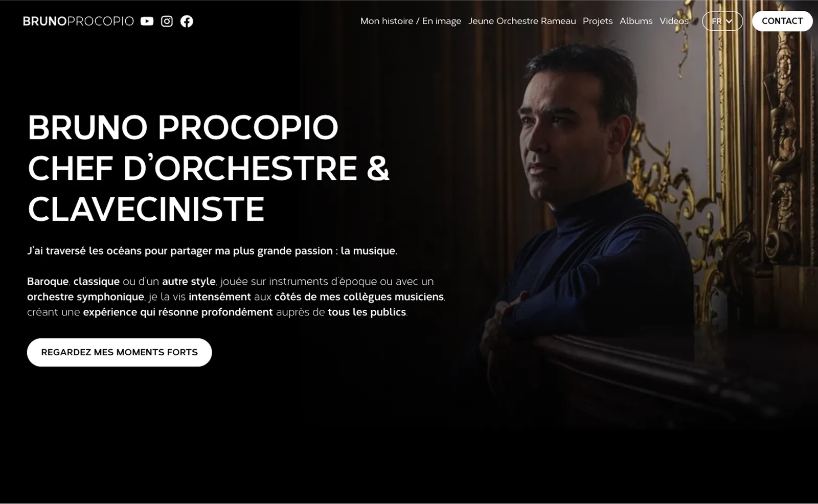Open the YouTube channel icon
The width and height of the screenshot is (818, 504).
147,21
